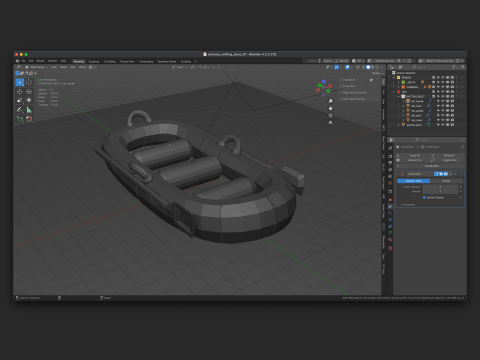This screenshot has height=360, width=480.
Task: Switch to the Sculpting workspace tab
Action: tap(94, 61)
